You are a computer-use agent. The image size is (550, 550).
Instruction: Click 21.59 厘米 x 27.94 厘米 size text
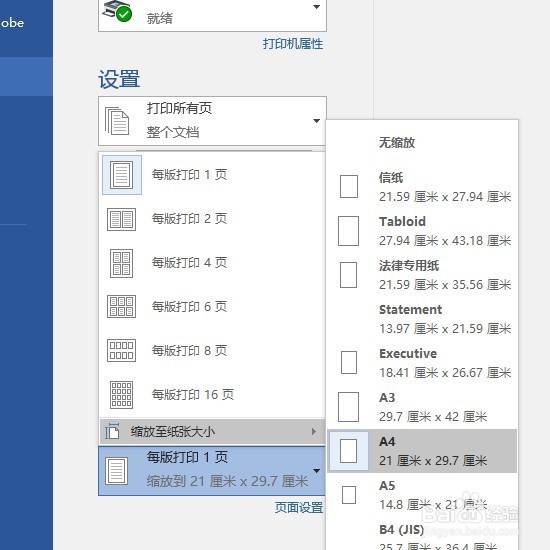coord(445,197)
